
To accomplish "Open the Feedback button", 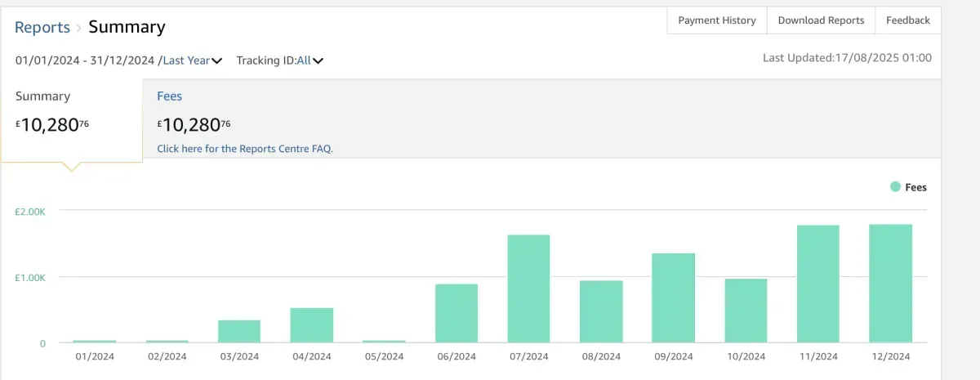I will pos(908,20).
